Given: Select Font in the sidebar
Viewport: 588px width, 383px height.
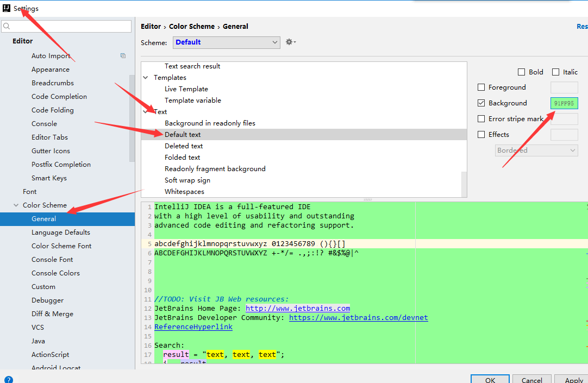Looking at the screenshot, I should (x=30, y=191).
